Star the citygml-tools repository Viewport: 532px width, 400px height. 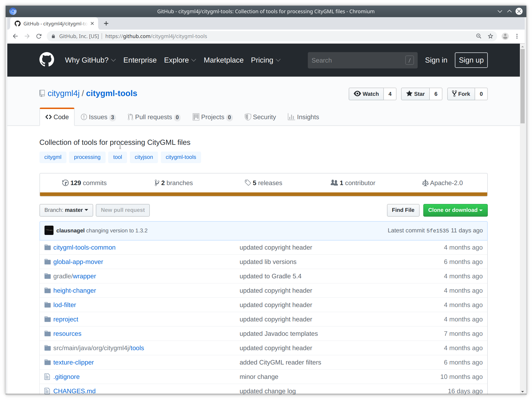415,94
